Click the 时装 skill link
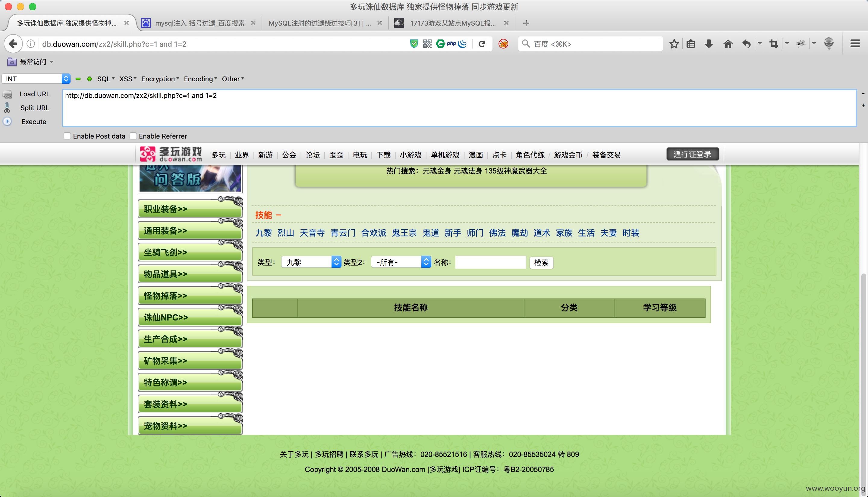 [631, 233]
